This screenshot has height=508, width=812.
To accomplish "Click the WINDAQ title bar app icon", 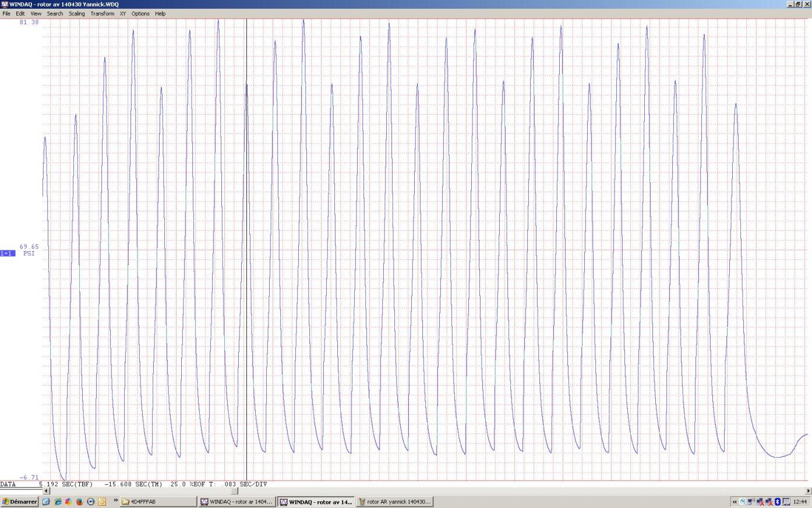I will click(5, 4).
